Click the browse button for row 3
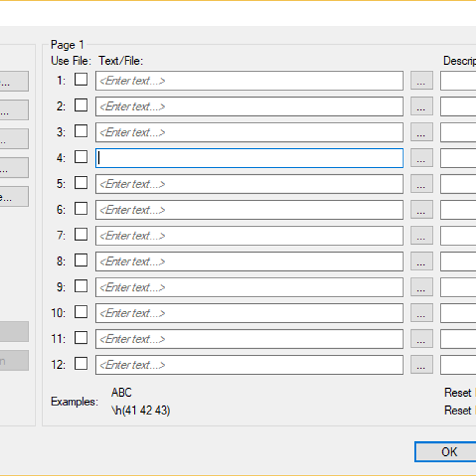Screen dimensions: 476x476 pos(421,132)
